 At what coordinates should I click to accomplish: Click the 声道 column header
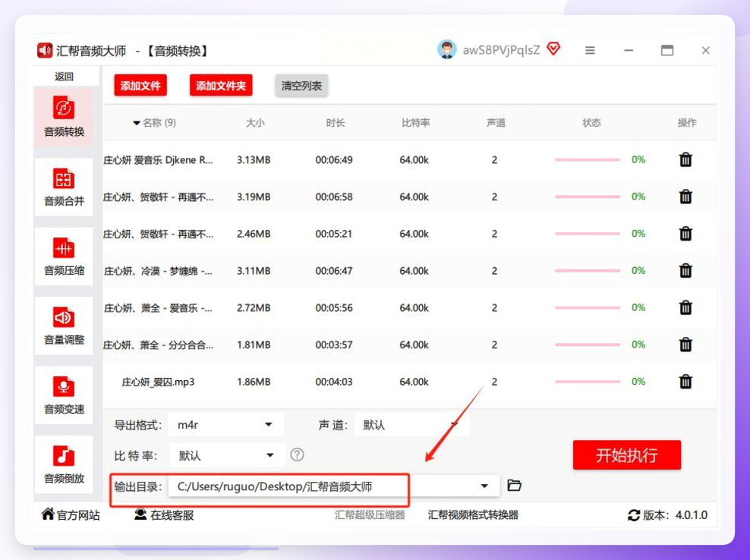[496, 123]
